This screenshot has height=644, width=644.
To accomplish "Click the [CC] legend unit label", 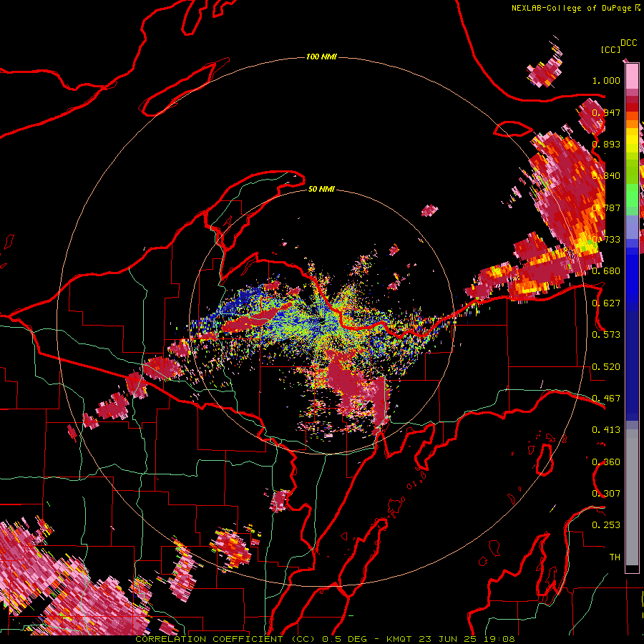I will (x=610, y=49).
